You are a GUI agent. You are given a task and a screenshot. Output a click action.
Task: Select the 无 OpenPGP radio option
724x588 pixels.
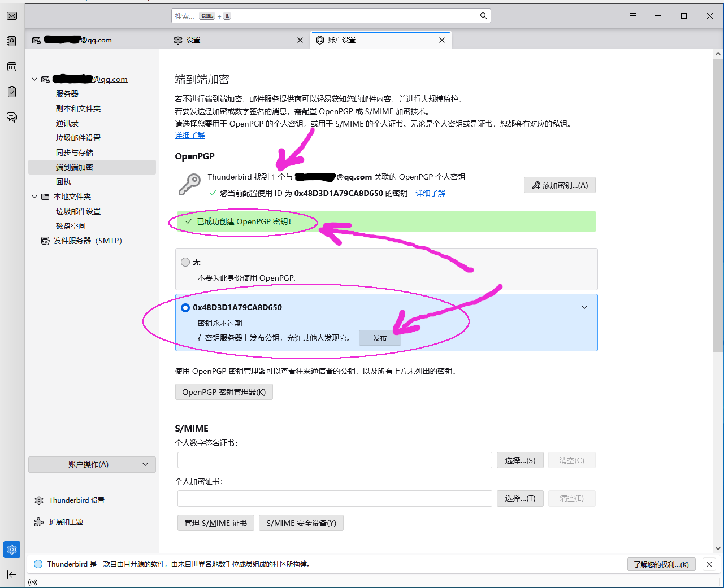point(185,262)
